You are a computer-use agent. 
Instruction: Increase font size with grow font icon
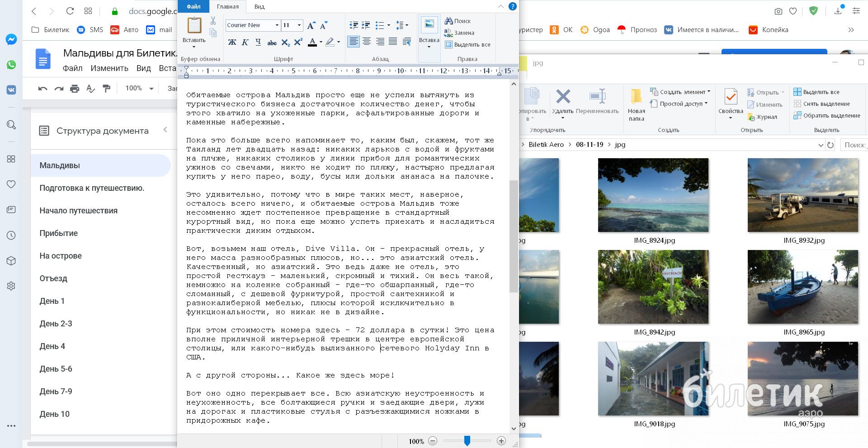pos(311,26)
